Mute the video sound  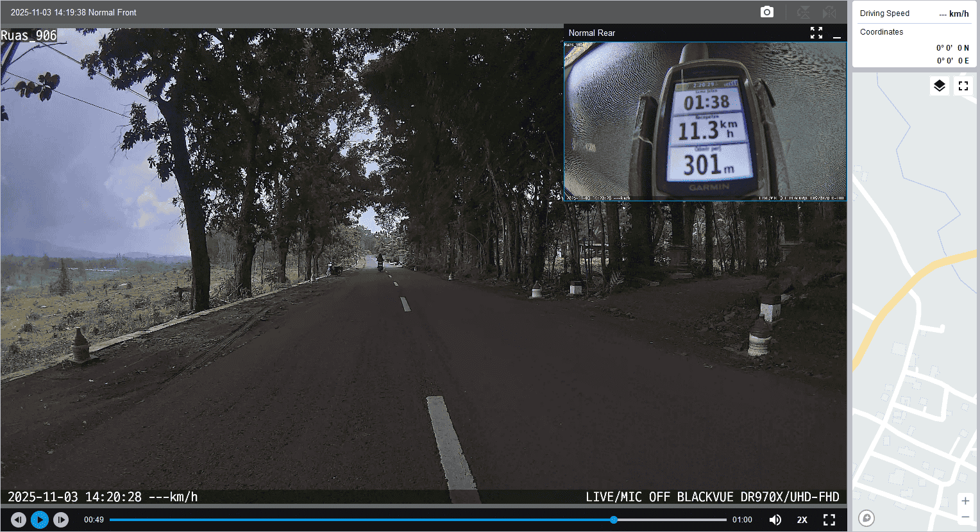pyautogui.click(x=775, y=520)
